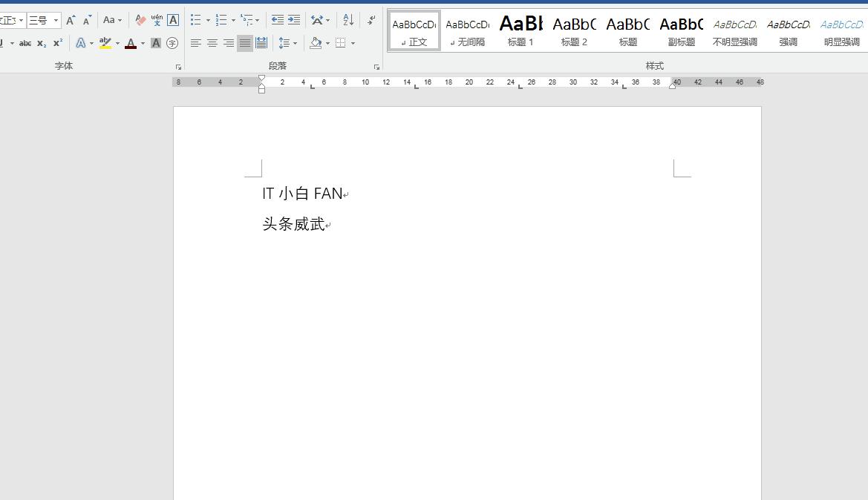Toggle the paragraph mark display

pyautogui.click(x=371, y=19)
